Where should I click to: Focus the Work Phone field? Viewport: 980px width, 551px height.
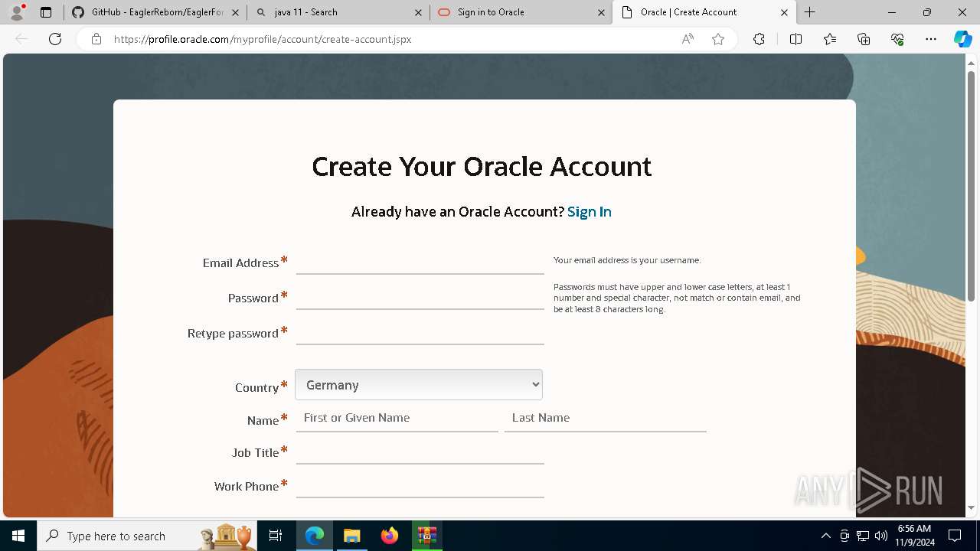pos(420,486)
